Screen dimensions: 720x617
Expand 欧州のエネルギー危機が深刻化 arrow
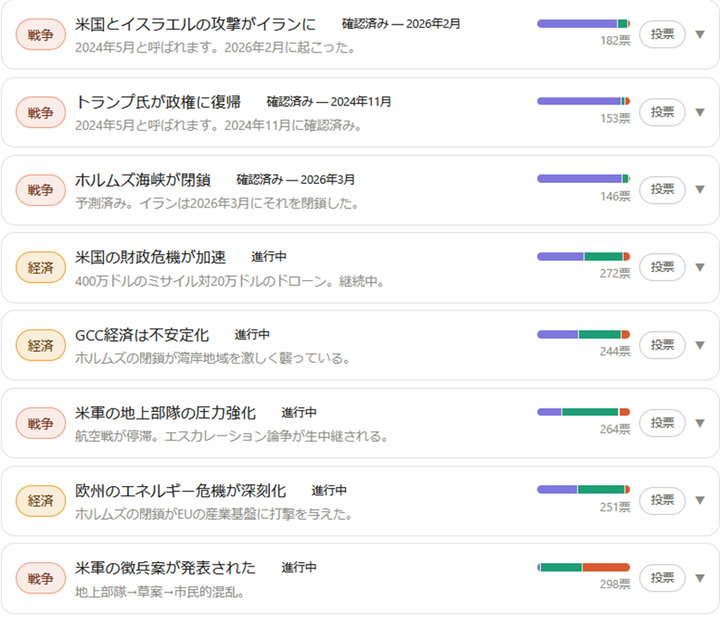pos(700,500)
